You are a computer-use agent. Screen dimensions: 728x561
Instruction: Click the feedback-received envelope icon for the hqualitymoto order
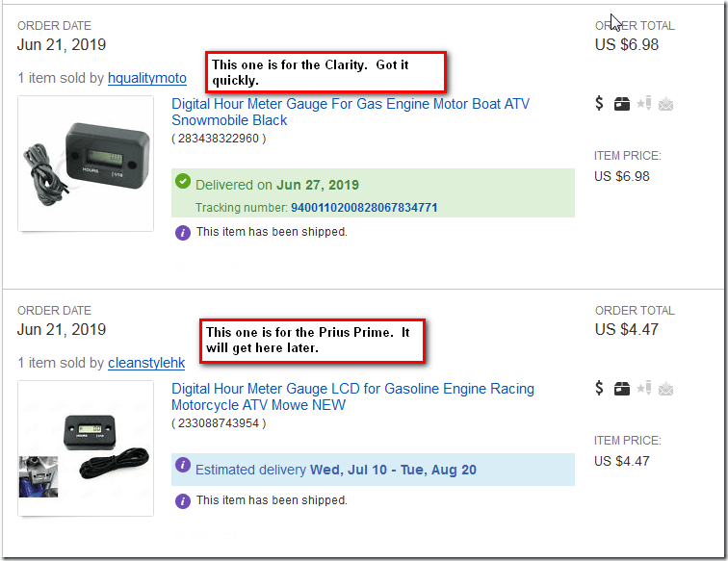tap(665, 104)
